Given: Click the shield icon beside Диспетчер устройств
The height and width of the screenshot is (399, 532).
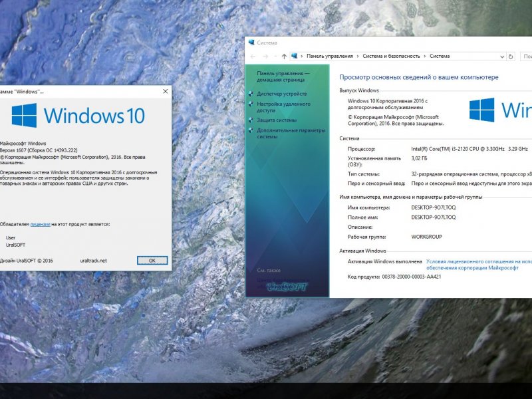Looking at the screenshot, I should coord(251,94).
